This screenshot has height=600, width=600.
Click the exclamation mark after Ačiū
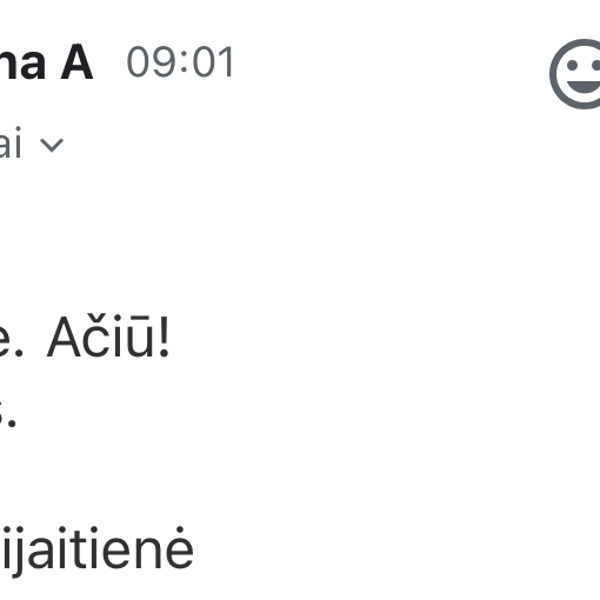coord(164,341)
